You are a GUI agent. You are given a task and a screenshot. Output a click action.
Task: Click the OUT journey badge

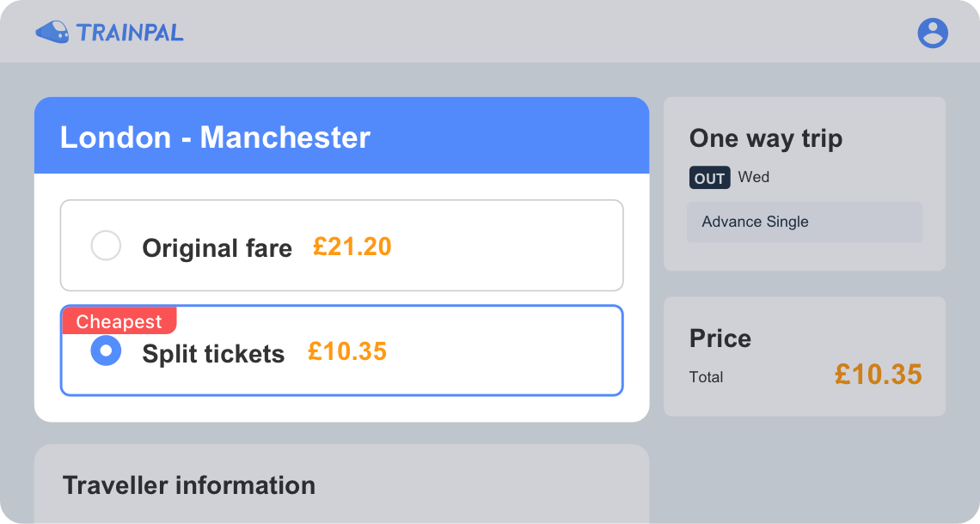click(x=709, y=177)
